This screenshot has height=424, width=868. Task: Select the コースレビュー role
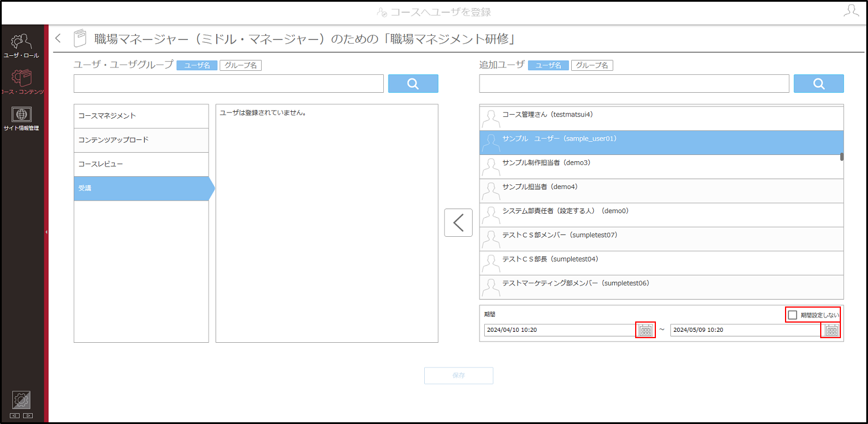coord(141,164)
